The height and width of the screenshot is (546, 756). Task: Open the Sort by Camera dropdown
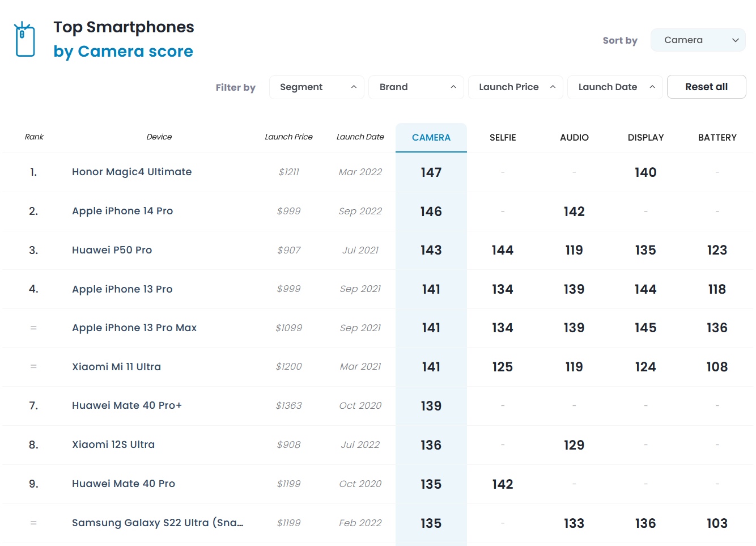click(698, 40)
